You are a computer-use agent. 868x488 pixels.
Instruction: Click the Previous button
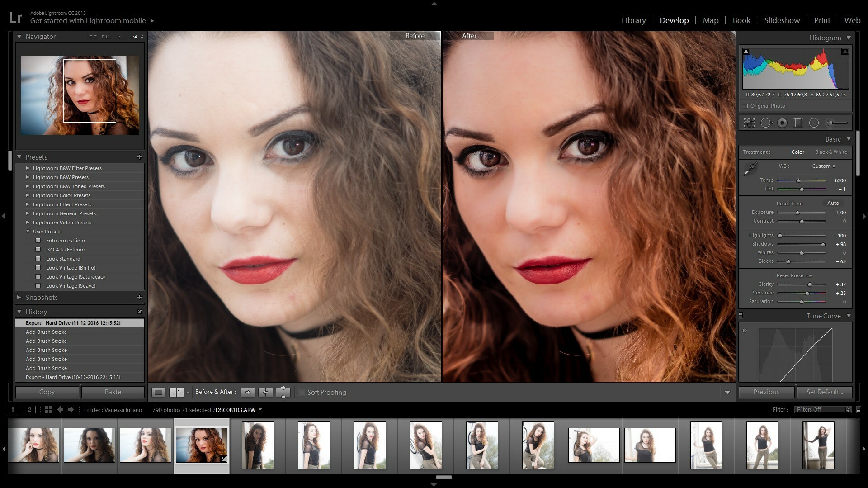766,392
